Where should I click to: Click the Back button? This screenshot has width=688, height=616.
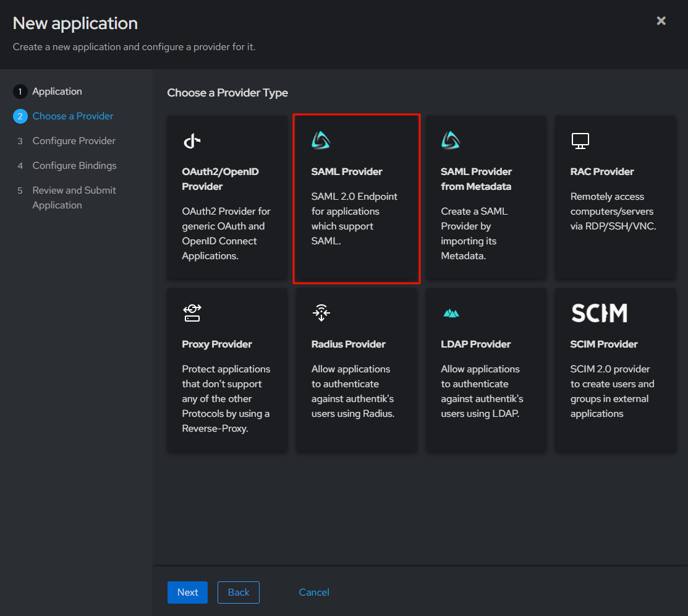[238, 592]
